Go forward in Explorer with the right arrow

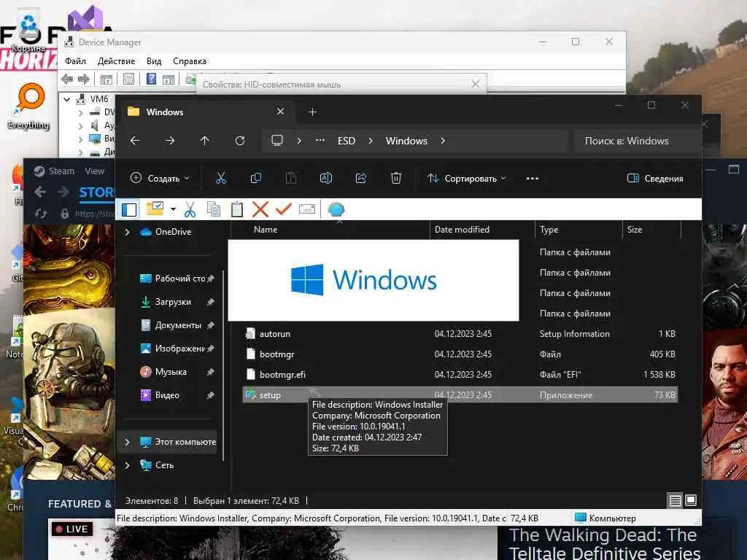coord(169,141)
